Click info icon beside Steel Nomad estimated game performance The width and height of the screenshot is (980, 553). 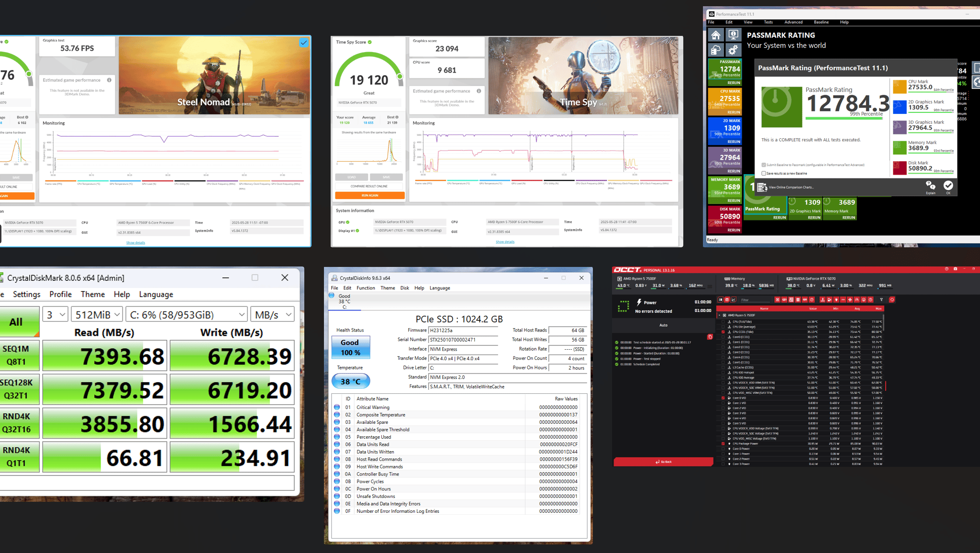tap(109, 80)
